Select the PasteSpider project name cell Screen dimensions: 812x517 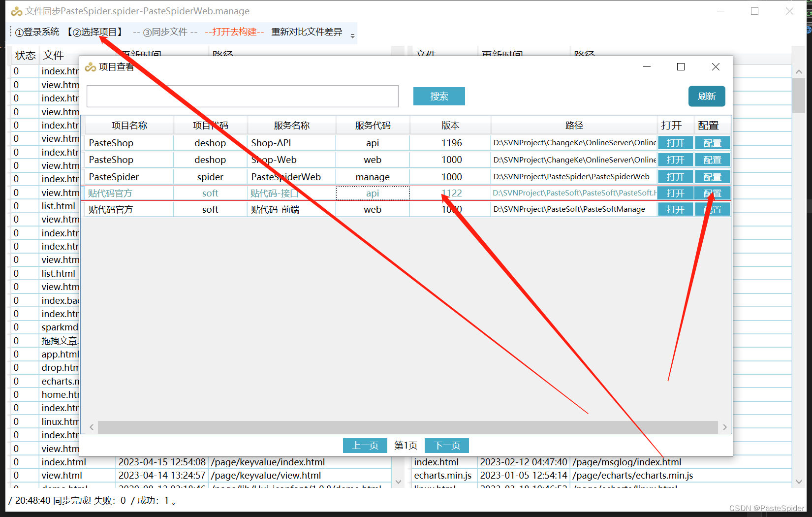pos(129,177)
